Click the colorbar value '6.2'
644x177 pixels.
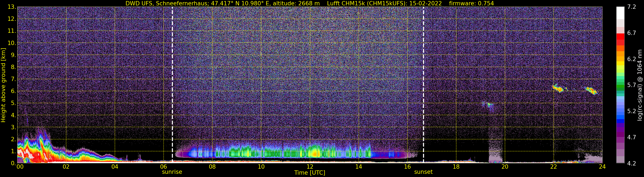coord(632,59)
